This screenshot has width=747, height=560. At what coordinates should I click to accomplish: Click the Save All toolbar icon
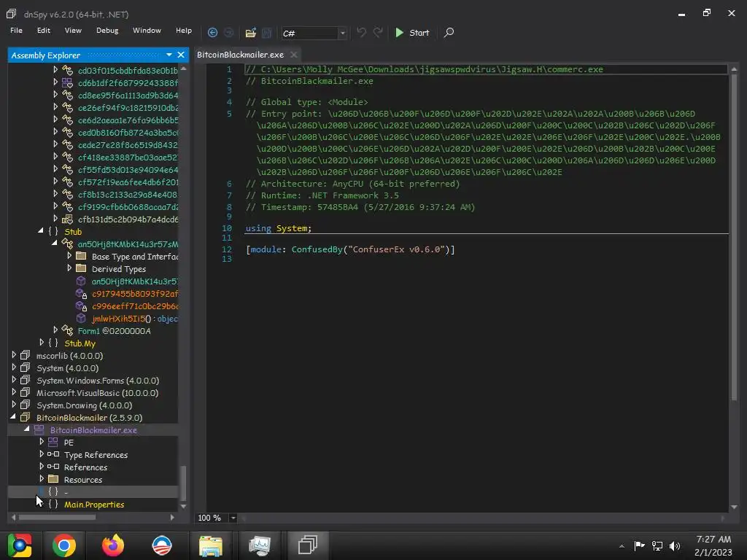[267, 33]
